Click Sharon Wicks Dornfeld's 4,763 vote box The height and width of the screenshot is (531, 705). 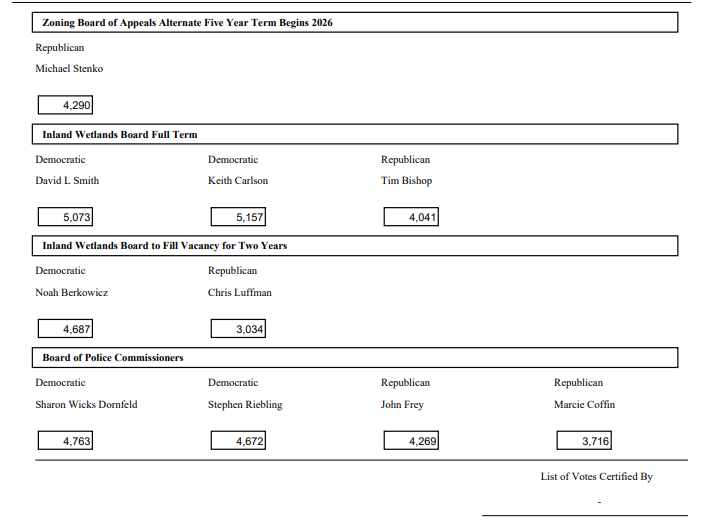coord(65,441)
